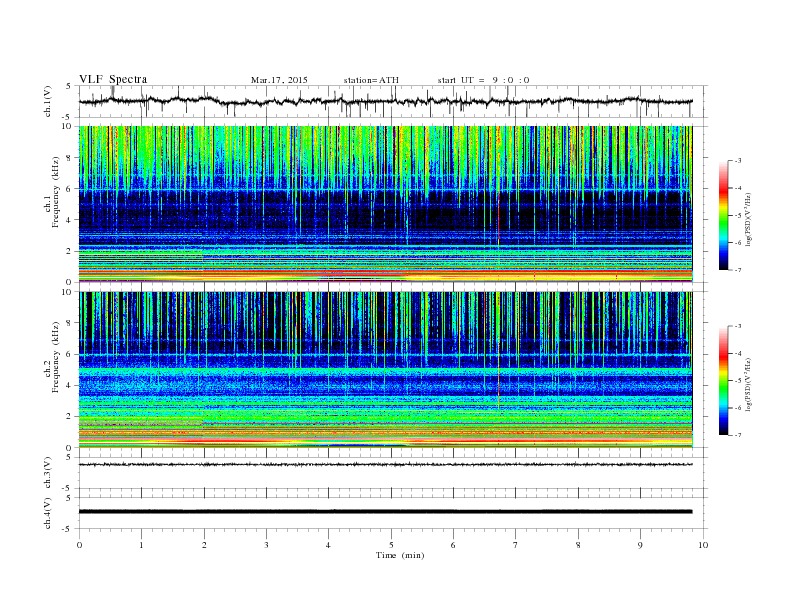Click the "-7" tick on the ch.2 colorbar
Image resolution: width=792 pixels, height=612 pixels.
(737, 435)
